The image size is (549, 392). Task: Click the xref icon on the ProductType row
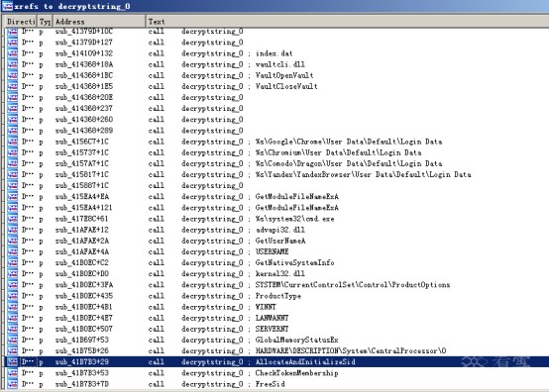(12, 296)
